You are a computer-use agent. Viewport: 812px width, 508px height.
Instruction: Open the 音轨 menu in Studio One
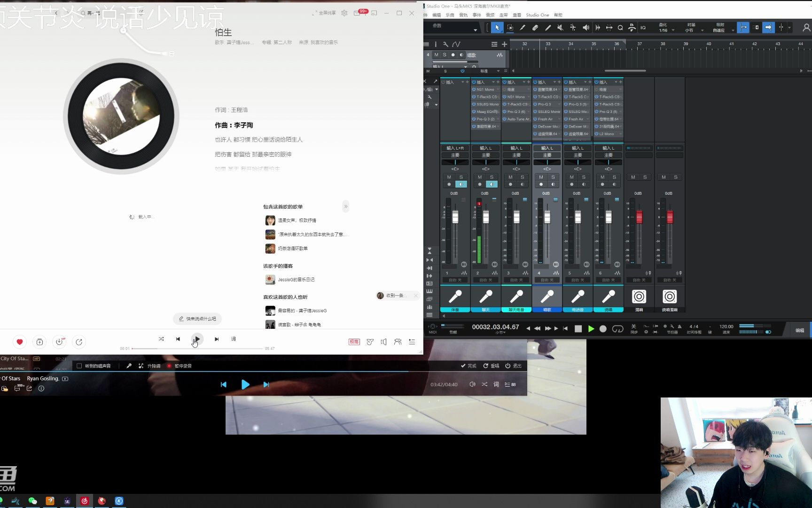463,15
